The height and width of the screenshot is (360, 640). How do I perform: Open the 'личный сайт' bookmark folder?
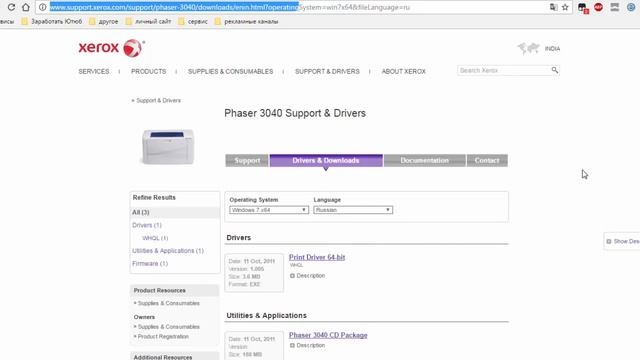point(148,21)
